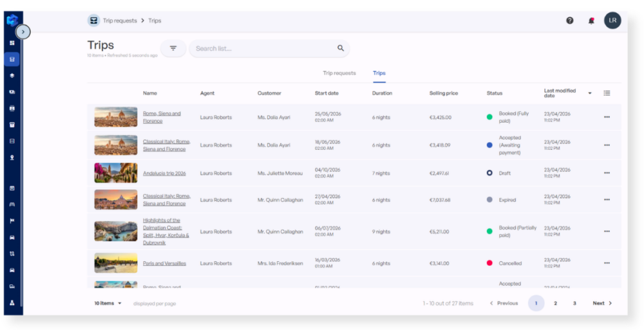Open Highlights of the Dalmatian Coast trip link
This screenshot has height=330, width=644.
[166, 232]
